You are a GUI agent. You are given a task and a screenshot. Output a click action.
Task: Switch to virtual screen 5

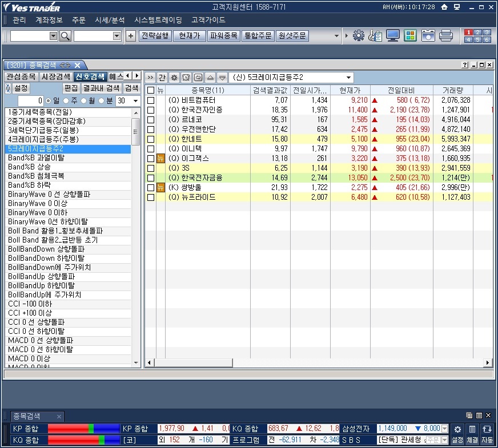pos(477,39)
